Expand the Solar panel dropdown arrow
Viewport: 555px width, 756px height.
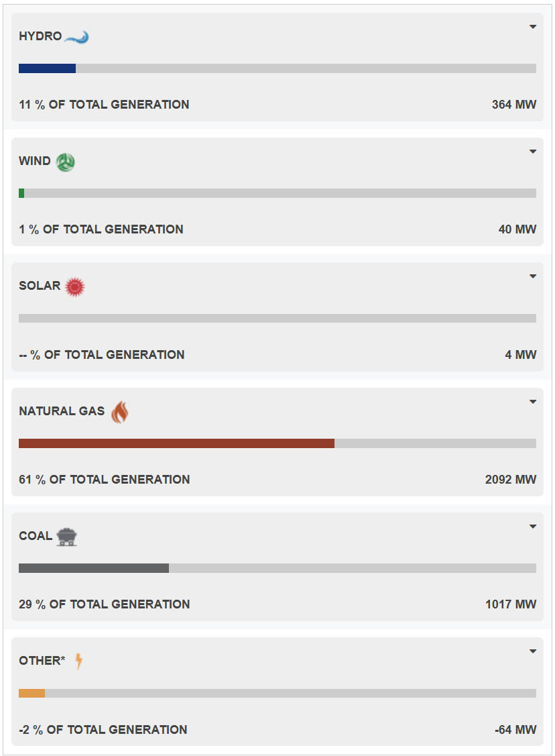click(x=533, y=276)
